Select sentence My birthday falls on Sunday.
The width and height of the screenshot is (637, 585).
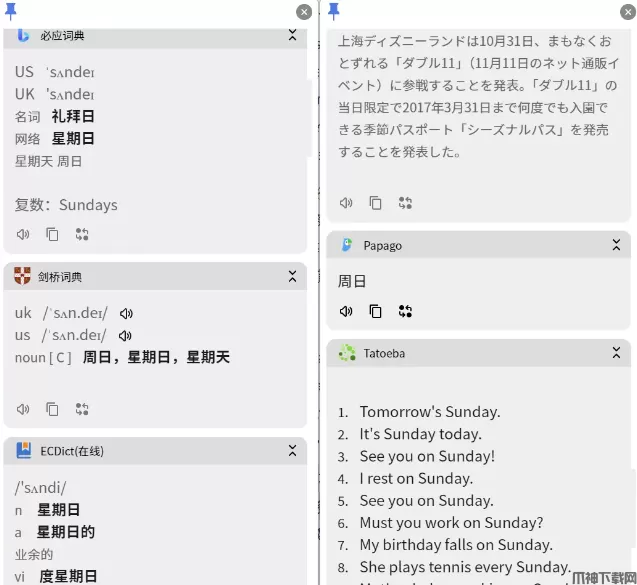456,545
